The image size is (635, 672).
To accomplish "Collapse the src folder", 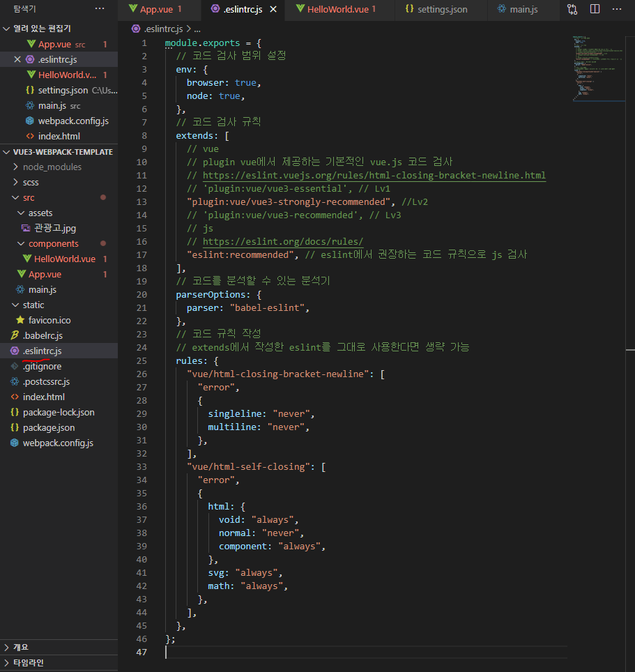I will [x=29, y=198].
